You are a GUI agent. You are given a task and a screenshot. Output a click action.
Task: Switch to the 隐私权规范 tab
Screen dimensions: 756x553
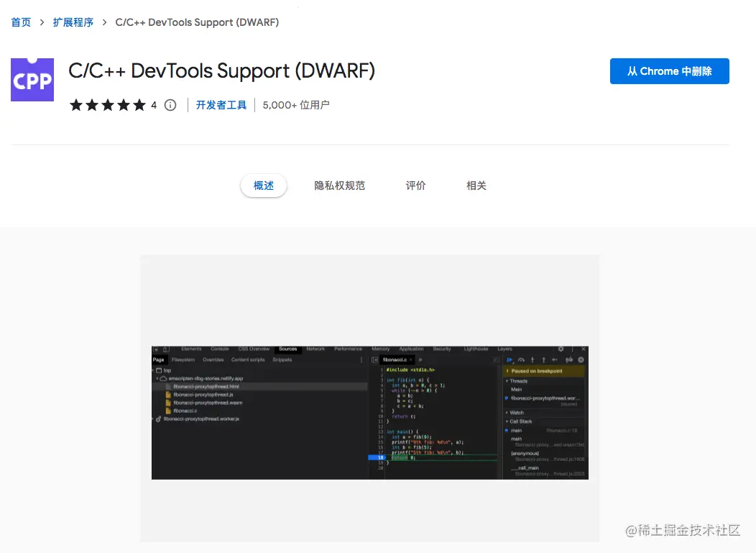[x=340, y=186]
